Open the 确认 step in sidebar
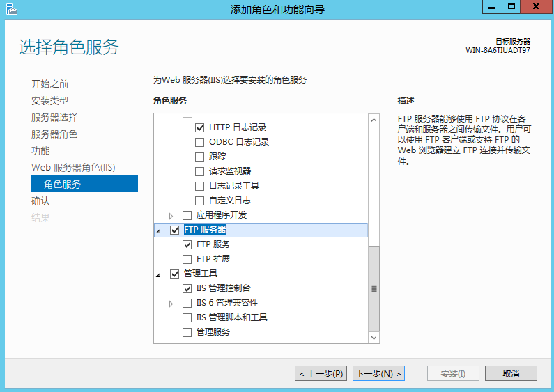The height and width of the screenshot is (392, 554). (40, 201)
